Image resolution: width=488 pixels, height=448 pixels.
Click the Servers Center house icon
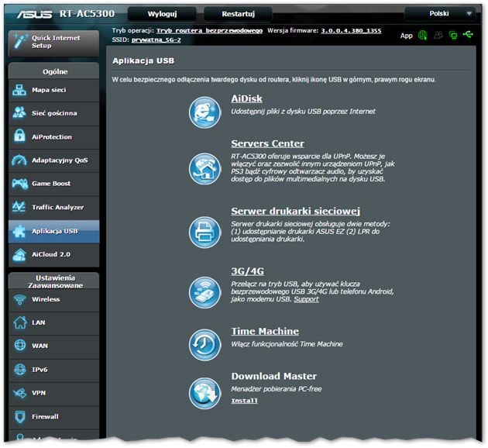(204, 169)
